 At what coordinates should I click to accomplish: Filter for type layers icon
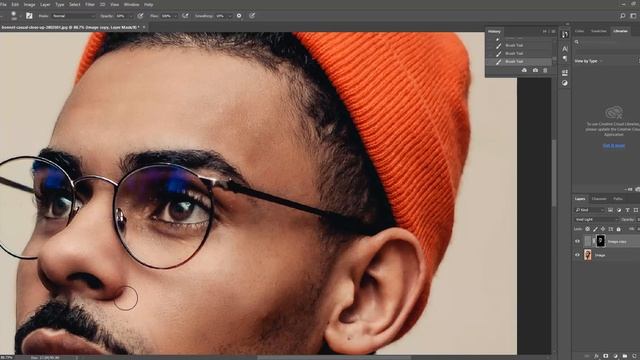[627, 210]
